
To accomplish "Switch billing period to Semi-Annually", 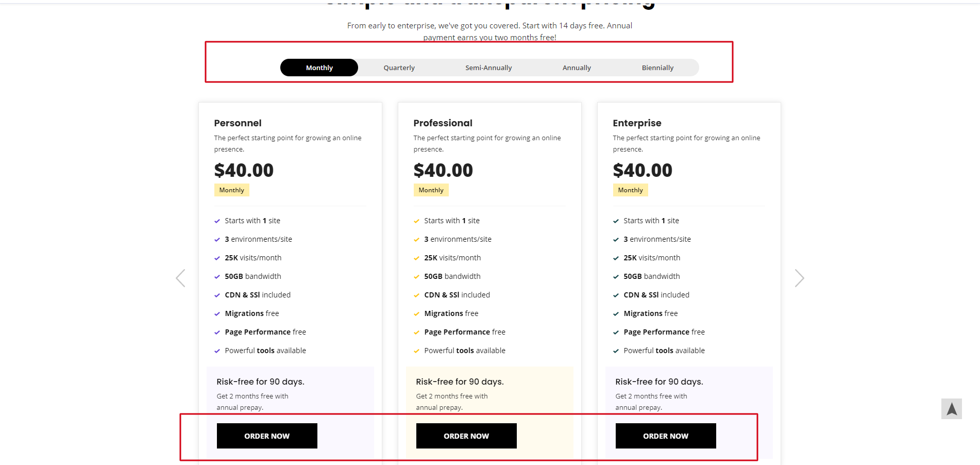I will [488, 68].
